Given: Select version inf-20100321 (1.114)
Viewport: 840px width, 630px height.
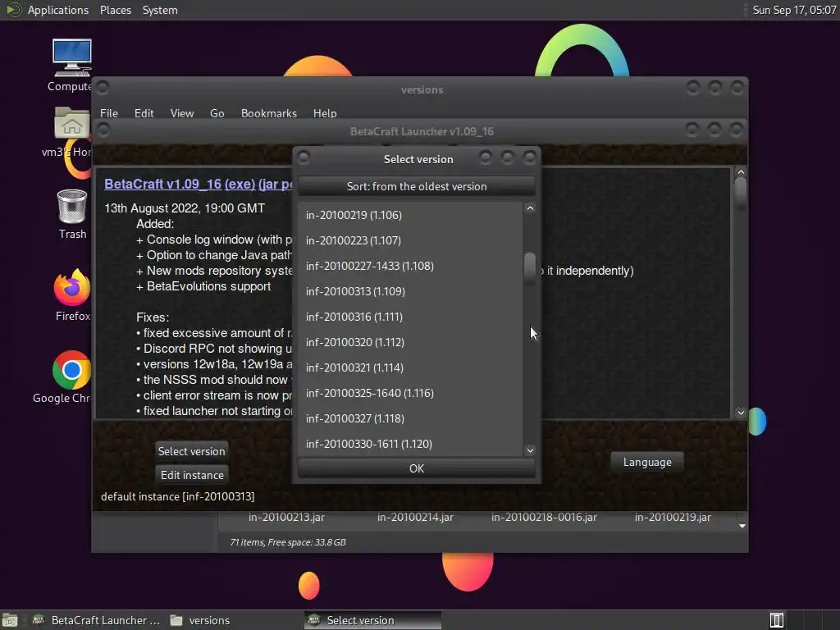Looking at the screenshot, I should (x=410, y=367).
